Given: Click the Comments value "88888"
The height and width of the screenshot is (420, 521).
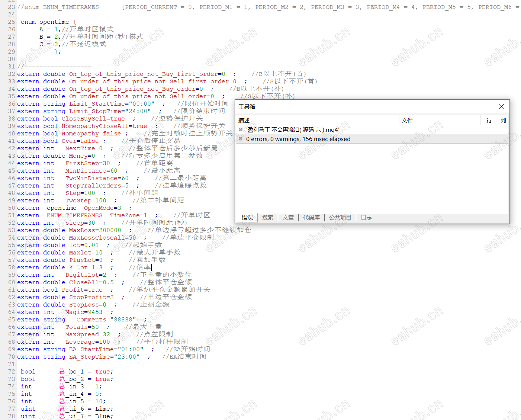Looking at the screenshot, I should [123, 320].
